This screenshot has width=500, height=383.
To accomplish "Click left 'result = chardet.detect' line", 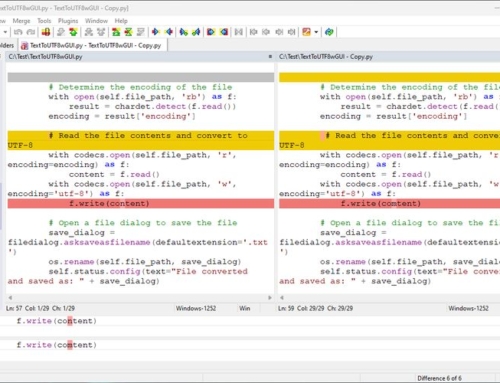I will coord(153,107).
